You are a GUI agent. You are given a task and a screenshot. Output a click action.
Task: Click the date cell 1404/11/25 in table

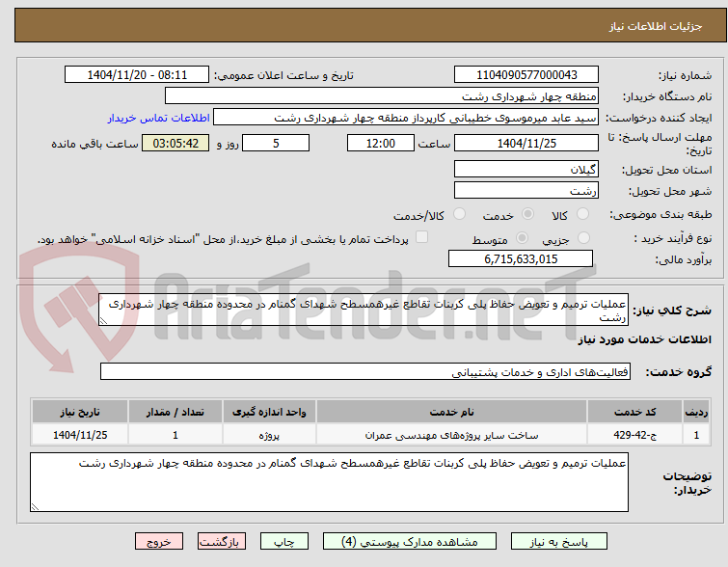click(80, 435)
